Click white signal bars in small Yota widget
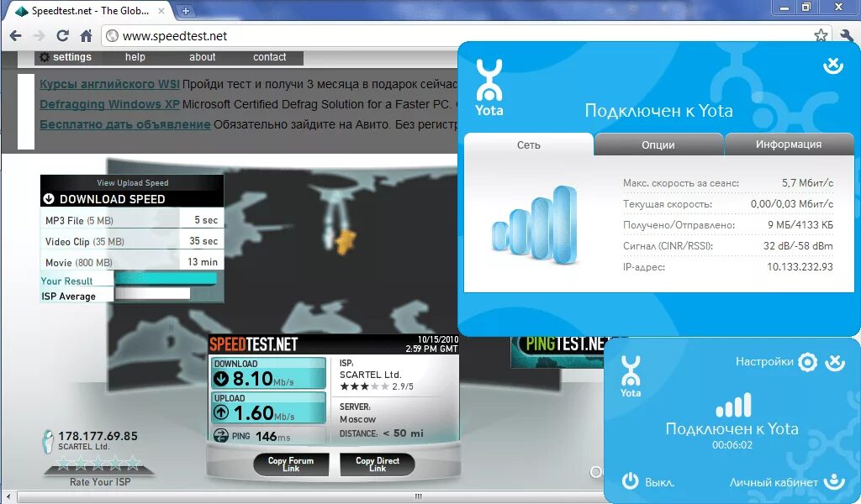This screenshot has height=504, width=861. pos(733,405)
